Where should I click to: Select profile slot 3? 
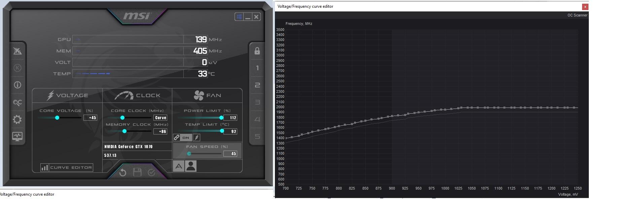[257, 102]
